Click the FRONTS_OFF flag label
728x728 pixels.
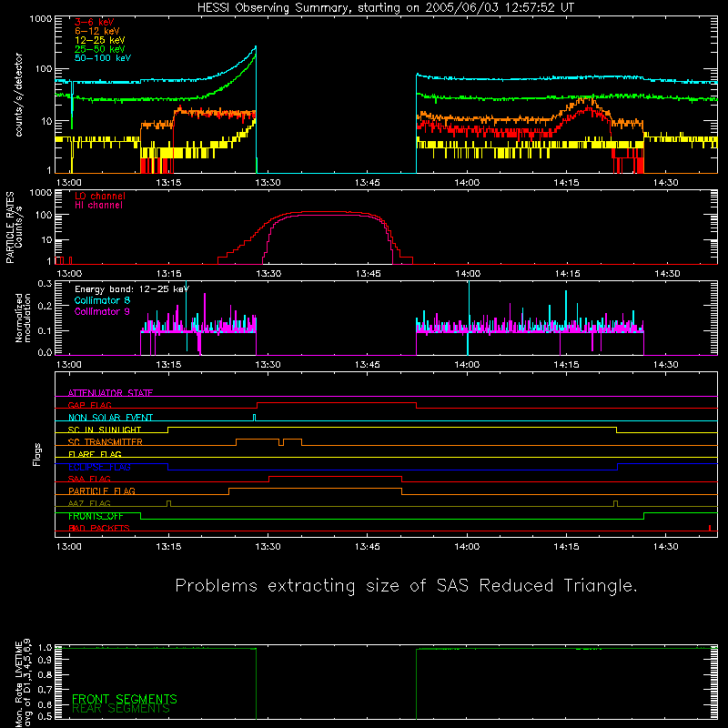pos(96,516)
